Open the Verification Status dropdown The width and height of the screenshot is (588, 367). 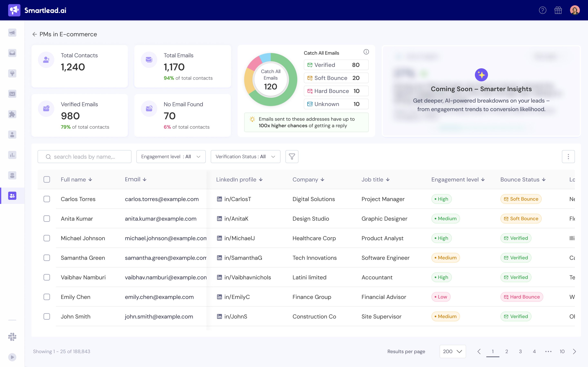[x=245, y=157]
